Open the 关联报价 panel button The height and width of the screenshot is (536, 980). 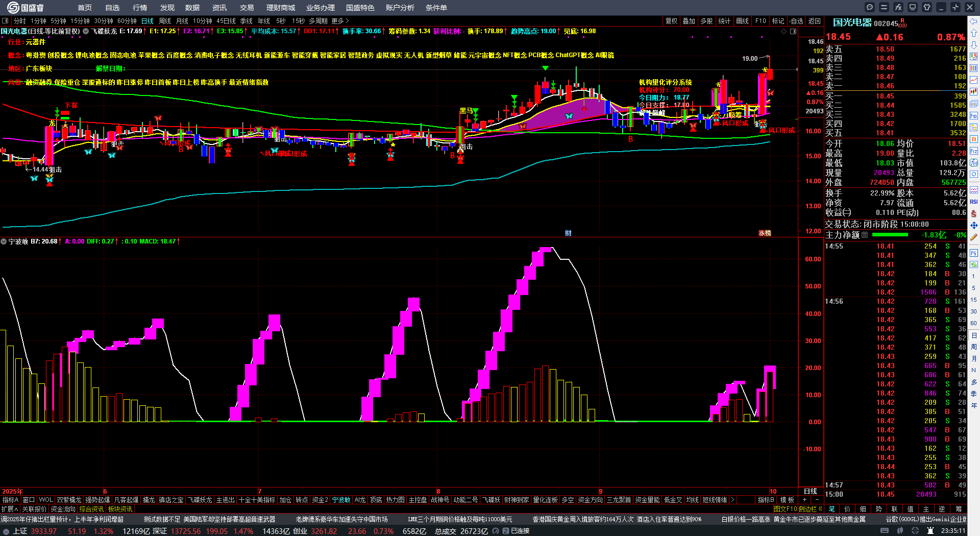[34, 509]
